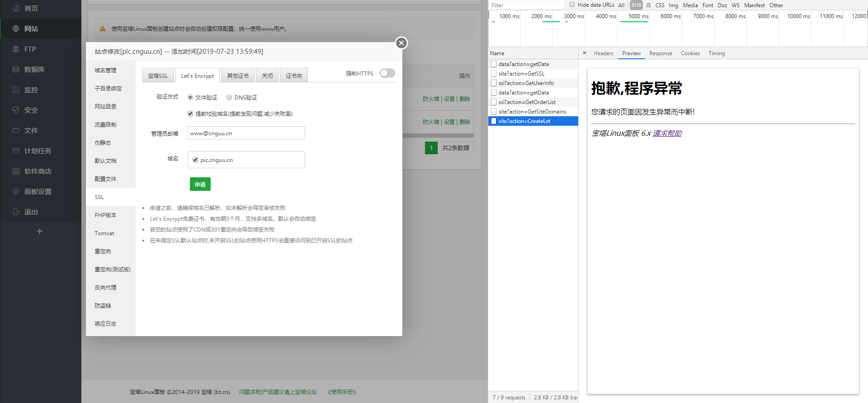Open 子目录绑定 in dialog menu
Image resolution: width=868 pixels, height=403 pixels.
click(111, 88)
